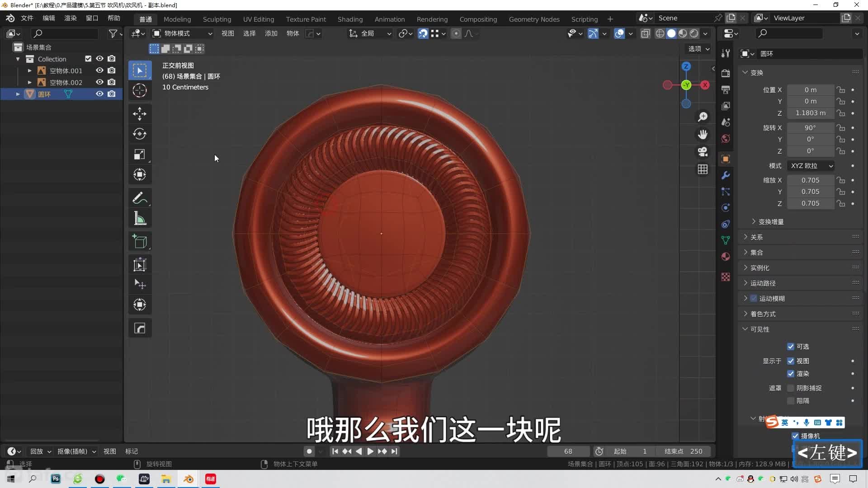Open the viewport 添加 menu

(x=271, y=33)
